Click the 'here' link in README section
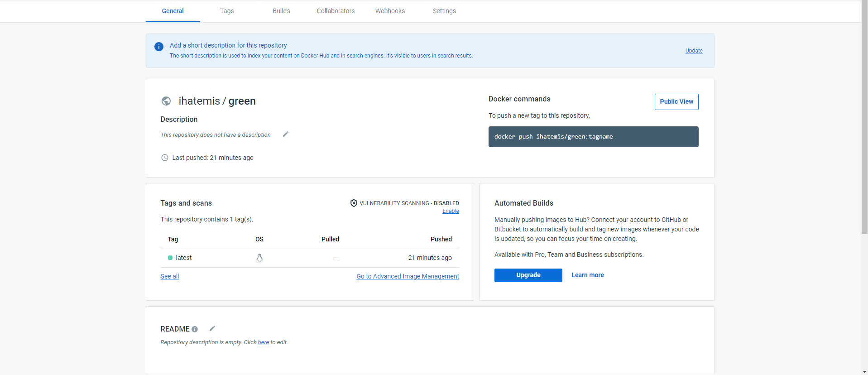The width and height of the screenshot is (868, 375). pyautogui.click(x=264, y=342)
